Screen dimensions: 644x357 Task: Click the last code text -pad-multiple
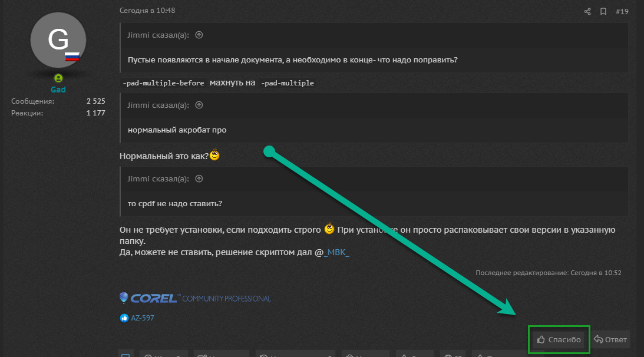tap(288, 83)
